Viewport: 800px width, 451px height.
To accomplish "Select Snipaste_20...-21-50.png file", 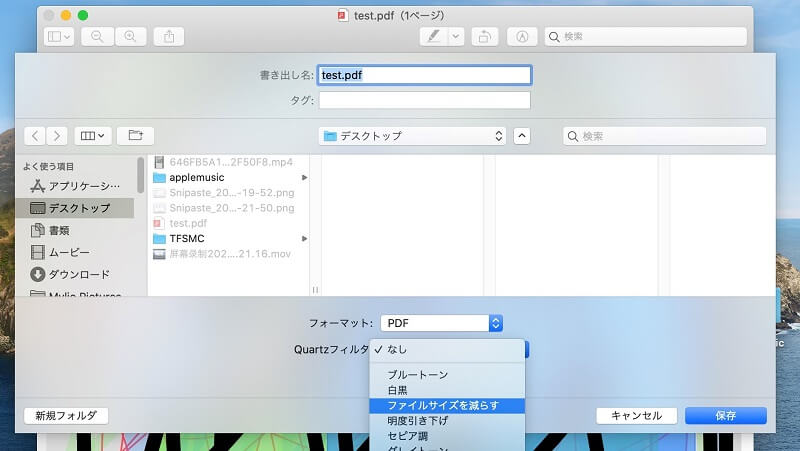I will pos(230,208).
